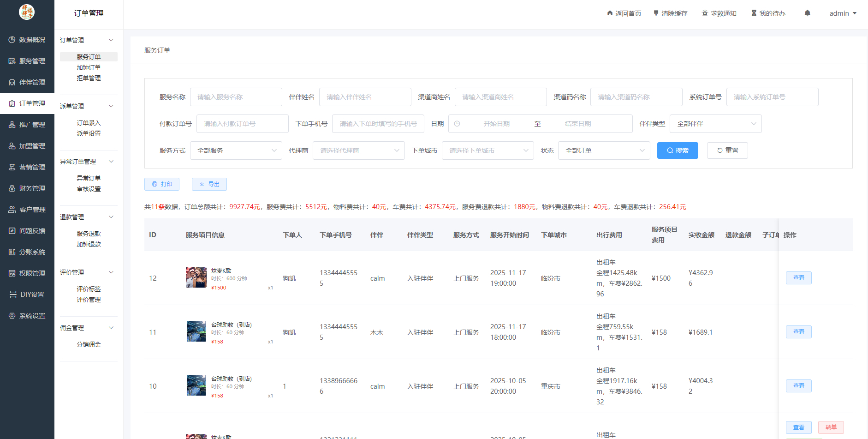Open the admin account dropdown

[843, 13]
